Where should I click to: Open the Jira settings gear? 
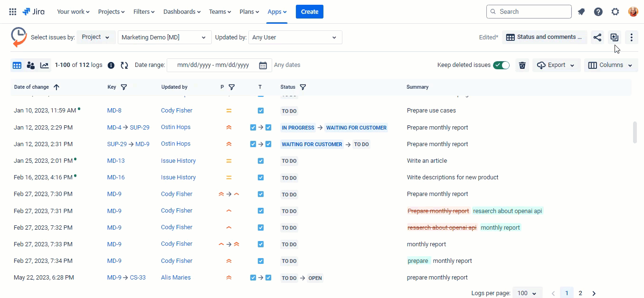(x=615, y=12)
